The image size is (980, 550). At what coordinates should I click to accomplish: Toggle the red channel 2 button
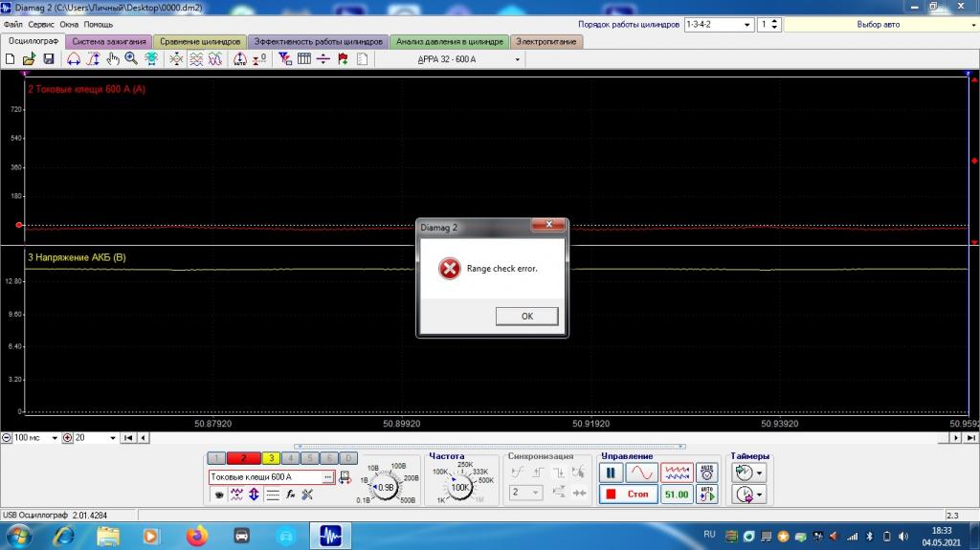244,458
